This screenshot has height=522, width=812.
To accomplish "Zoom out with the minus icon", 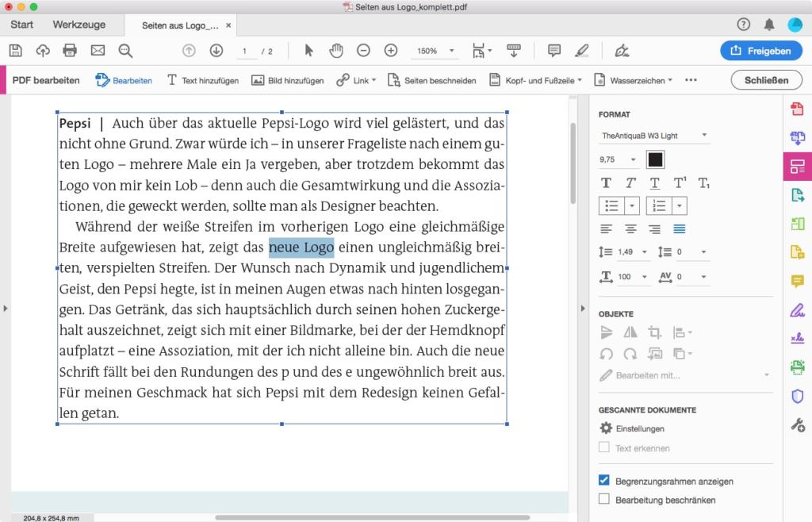I will pyautogui.click(x=363, y=51).
